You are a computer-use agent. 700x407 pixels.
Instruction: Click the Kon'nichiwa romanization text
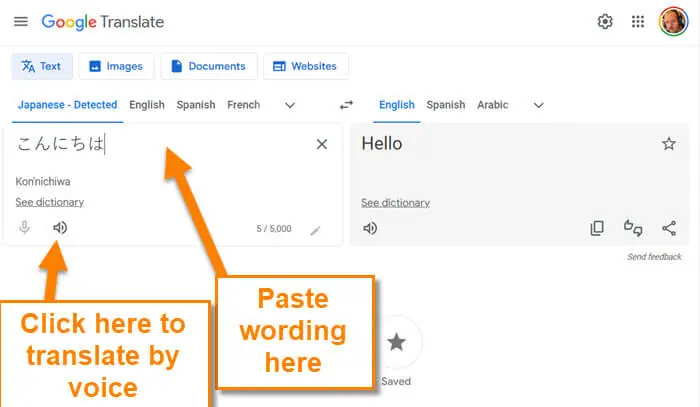point(43,182)
